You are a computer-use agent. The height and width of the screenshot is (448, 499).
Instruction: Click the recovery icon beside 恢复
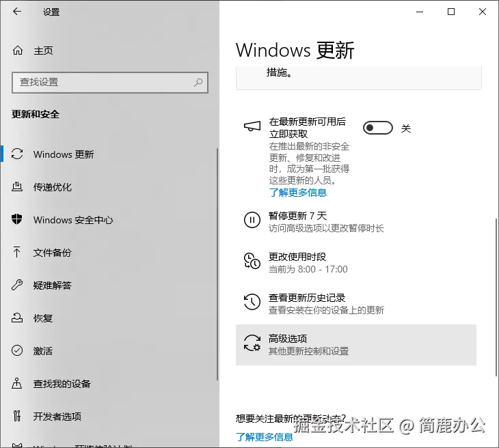17,318
